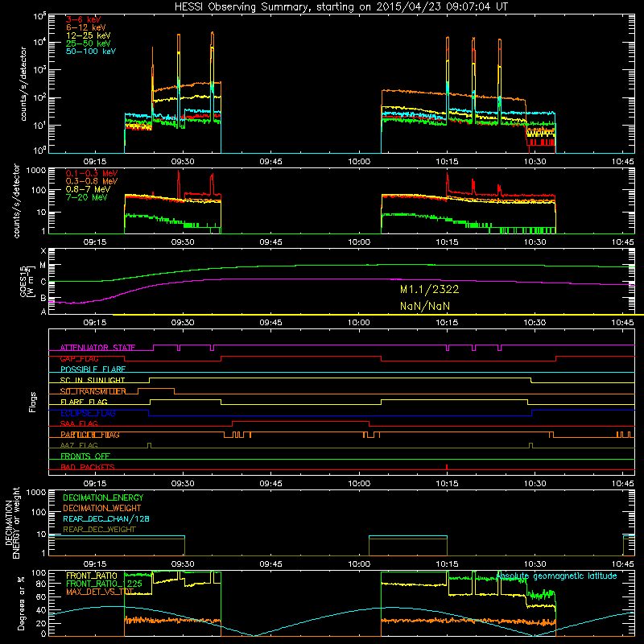Select the 0.1-0.3 MeV legend label

pyautogui.click(x=92, y=173)
